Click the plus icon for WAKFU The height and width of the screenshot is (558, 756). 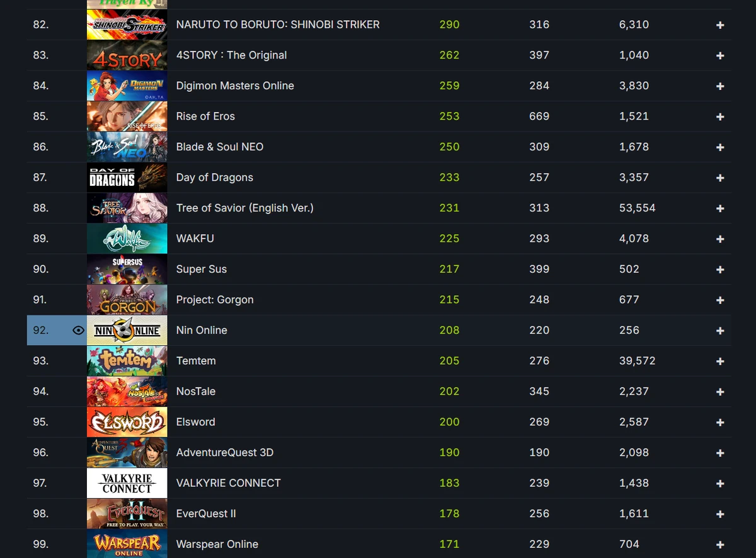(720, 239)
